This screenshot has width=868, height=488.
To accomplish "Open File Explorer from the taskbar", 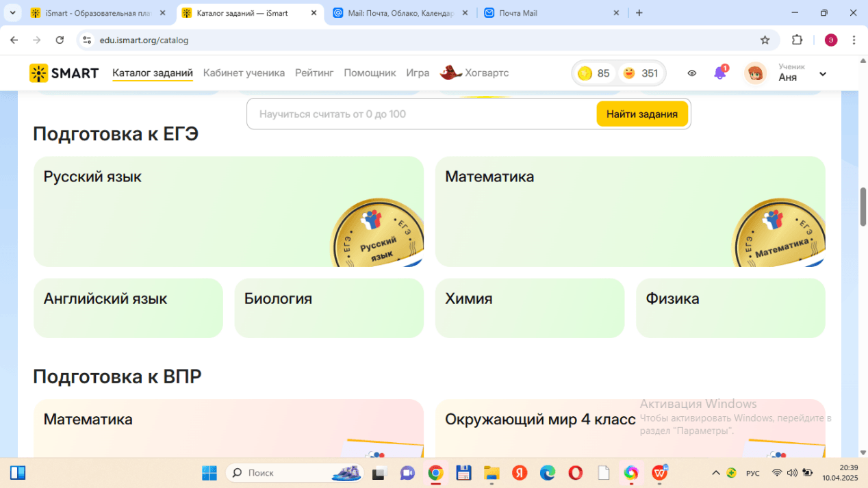I will [492, 473].
